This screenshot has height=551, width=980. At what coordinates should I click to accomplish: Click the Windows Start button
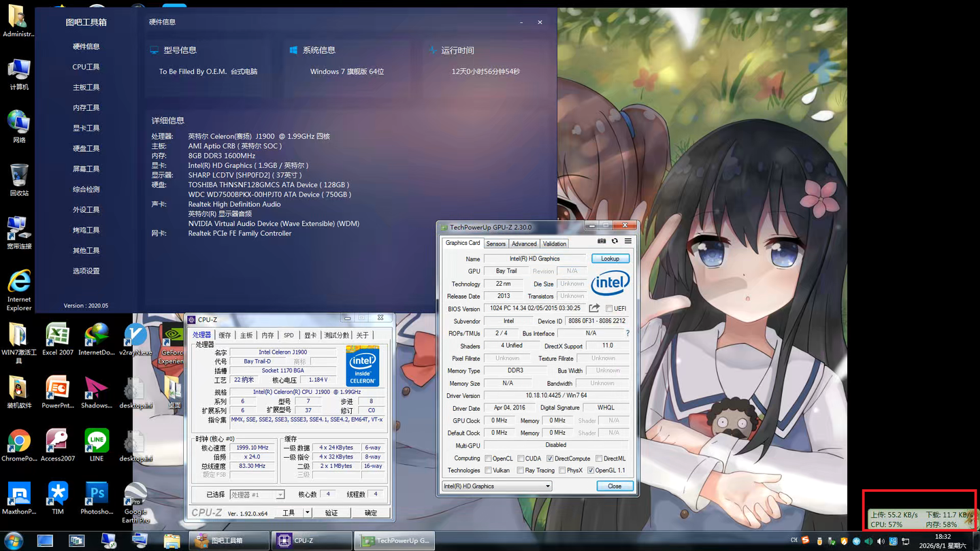[x=13, y=541]
